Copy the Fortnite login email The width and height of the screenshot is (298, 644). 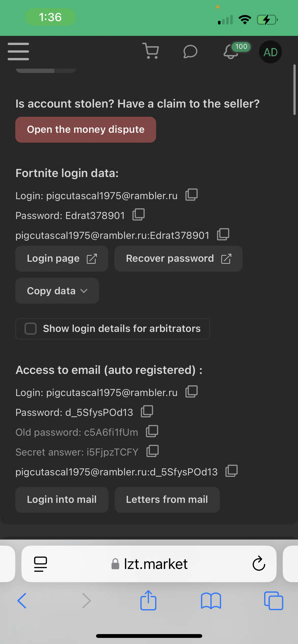coord(192,195)
